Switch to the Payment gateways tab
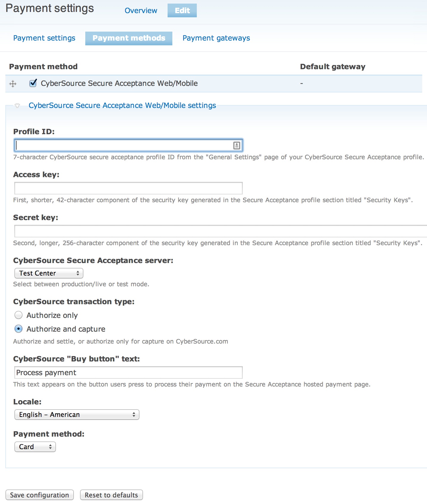 [216, 38]
